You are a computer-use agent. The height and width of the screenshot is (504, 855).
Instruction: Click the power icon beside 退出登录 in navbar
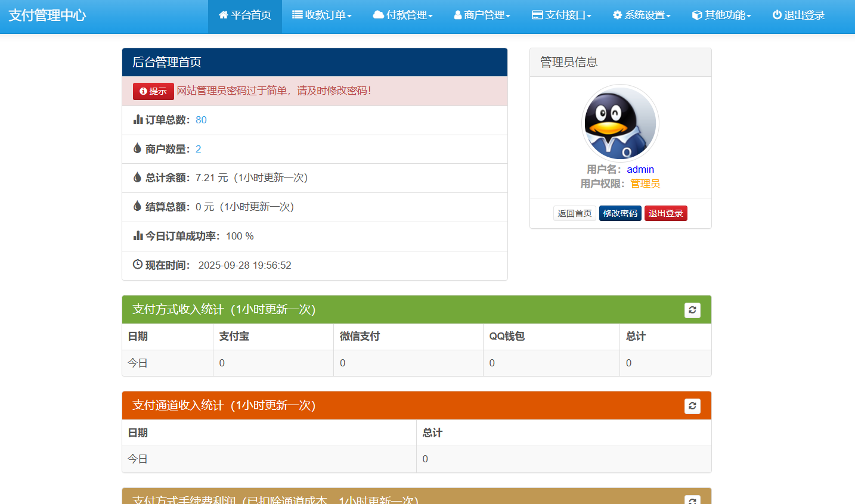click(x=776, y=15)
